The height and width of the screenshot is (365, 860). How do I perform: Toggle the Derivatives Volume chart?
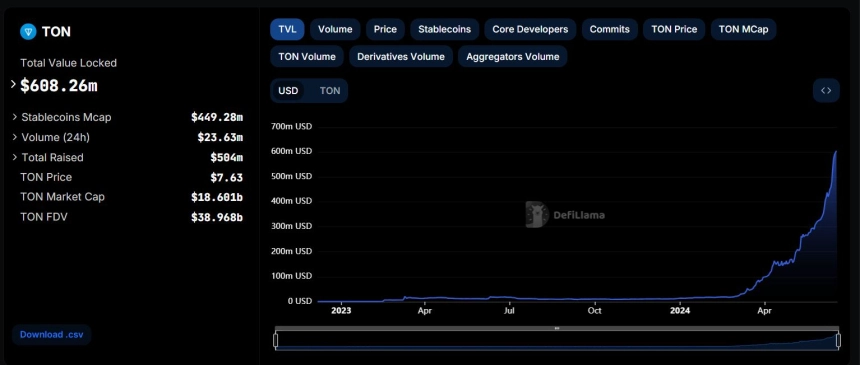[x=401, y=57]
